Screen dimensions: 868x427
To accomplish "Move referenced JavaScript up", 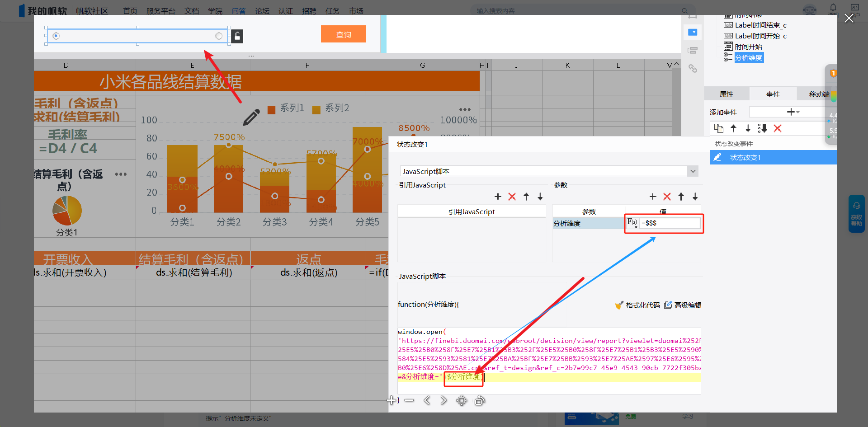I will point(526,197).
